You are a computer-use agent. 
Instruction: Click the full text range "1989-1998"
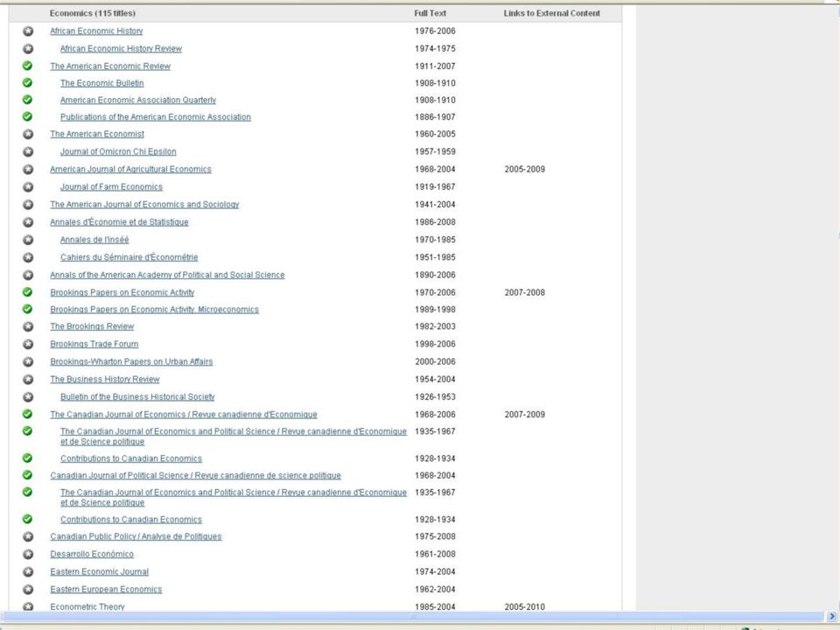435,310
